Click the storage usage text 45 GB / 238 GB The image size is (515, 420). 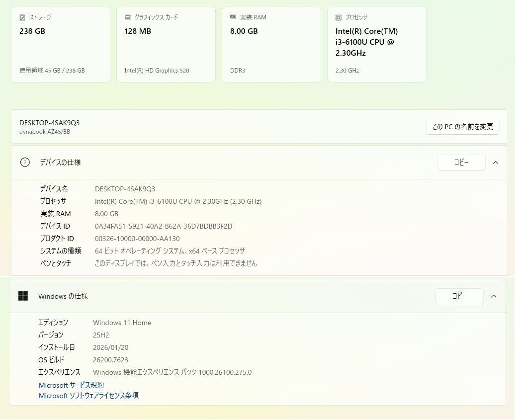tap(52, 71)
